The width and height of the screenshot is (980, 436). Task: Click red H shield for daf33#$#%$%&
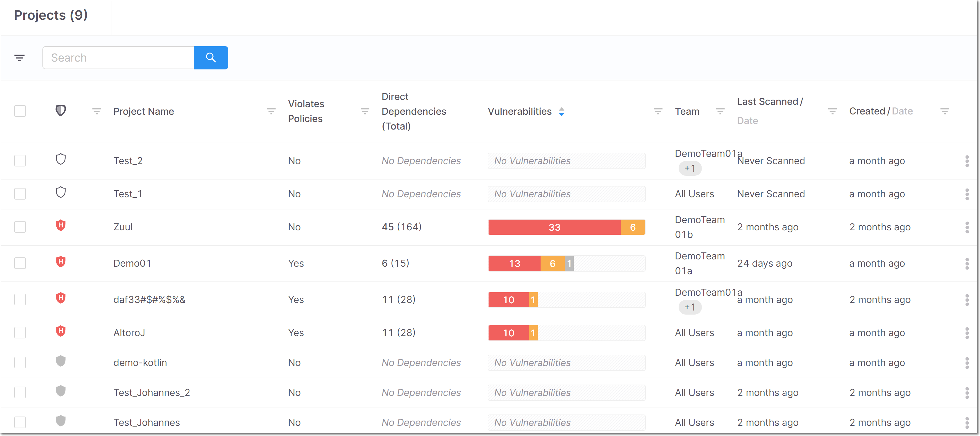(x=61, y=298)
